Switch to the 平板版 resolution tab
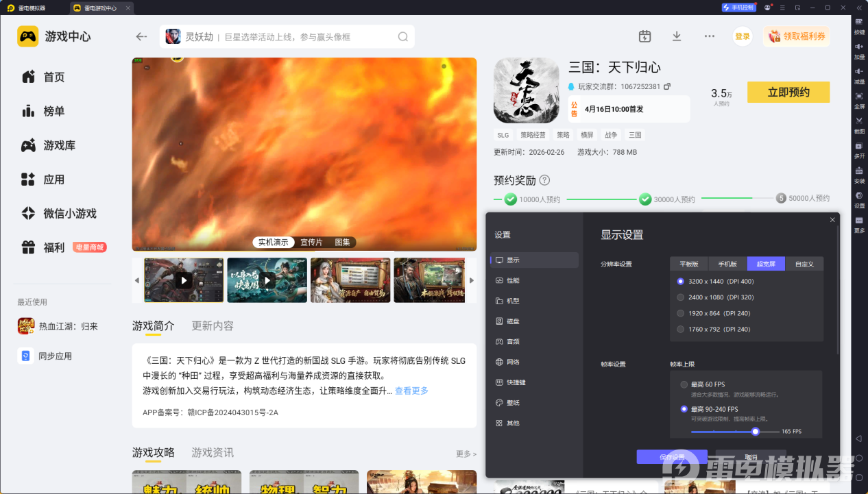This screenshot has width=868, height=494. click(x=689, y=264)
